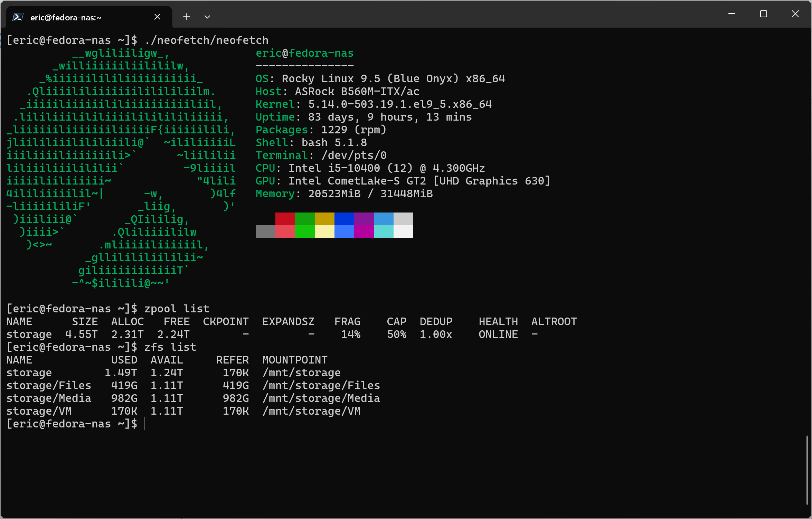Viewport: 812px width, 519px height.
Task: Click the 'storage/Media' dataset name
Action: tap(49, 398)
